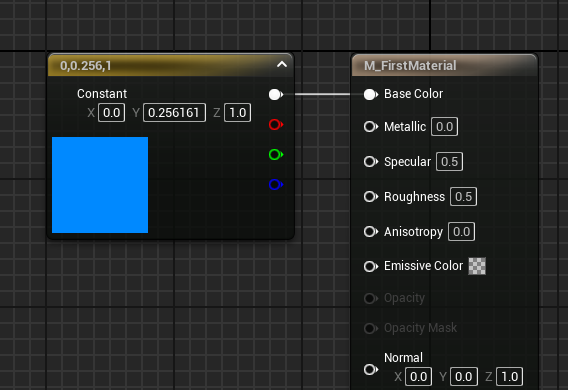This screenshot has width=568, height=390.
Task: Click the Roughness input pin
Action: tap(371, 197)
